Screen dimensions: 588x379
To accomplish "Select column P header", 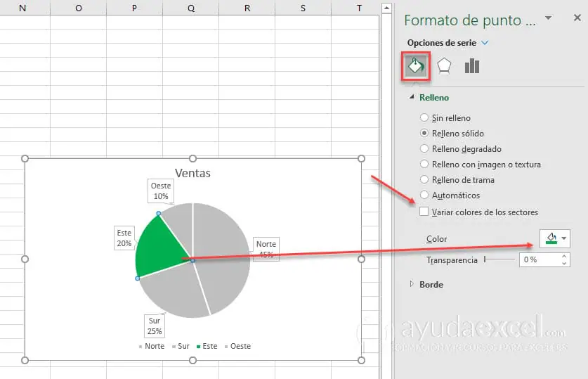I will tap(135, 8).
